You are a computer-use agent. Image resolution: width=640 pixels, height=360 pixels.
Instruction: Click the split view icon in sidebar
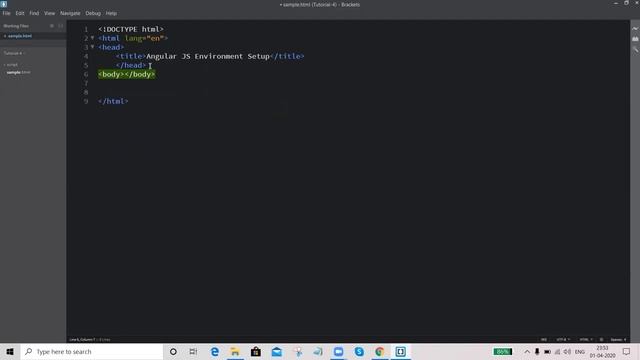tap(60, 26)
